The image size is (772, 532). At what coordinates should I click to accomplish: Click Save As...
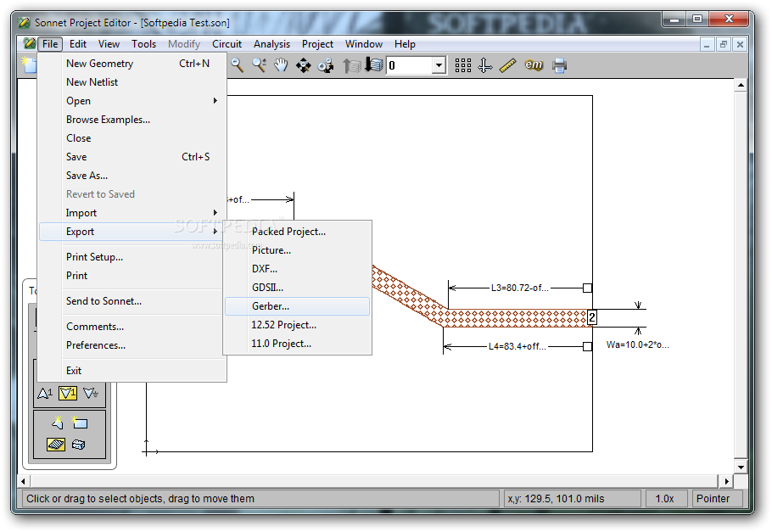[132, 176]
